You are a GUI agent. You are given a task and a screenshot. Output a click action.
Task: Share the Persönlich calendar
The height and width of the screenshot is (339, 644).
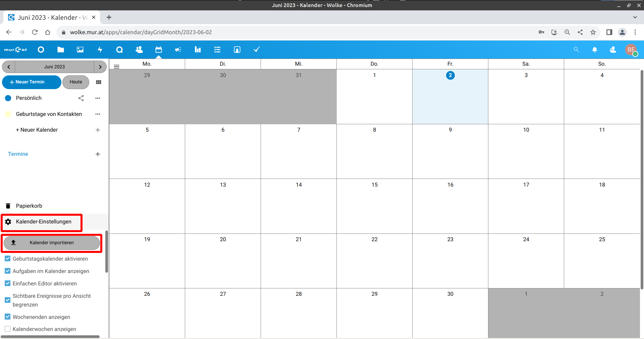[81, 98]
